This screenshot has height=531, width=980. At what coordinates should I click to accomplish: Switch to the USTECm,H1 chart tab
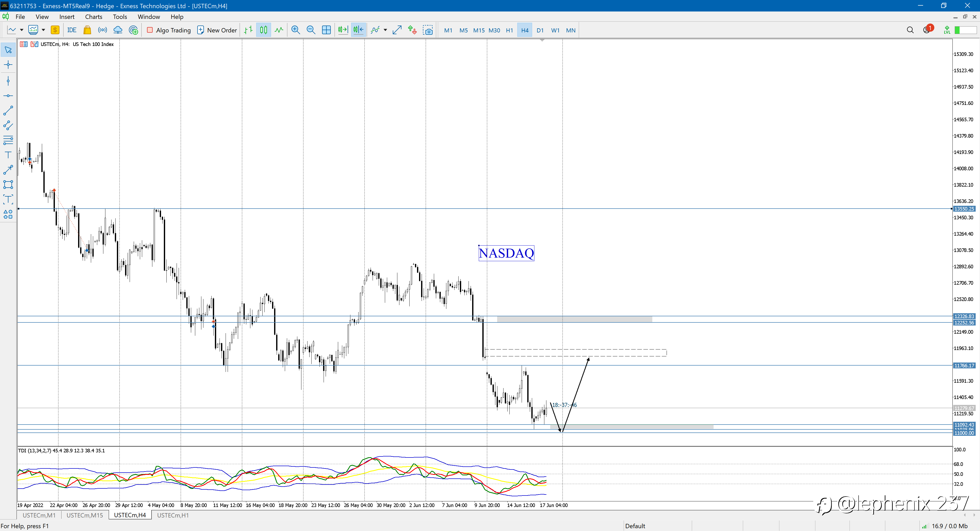[x=173, y=515]
